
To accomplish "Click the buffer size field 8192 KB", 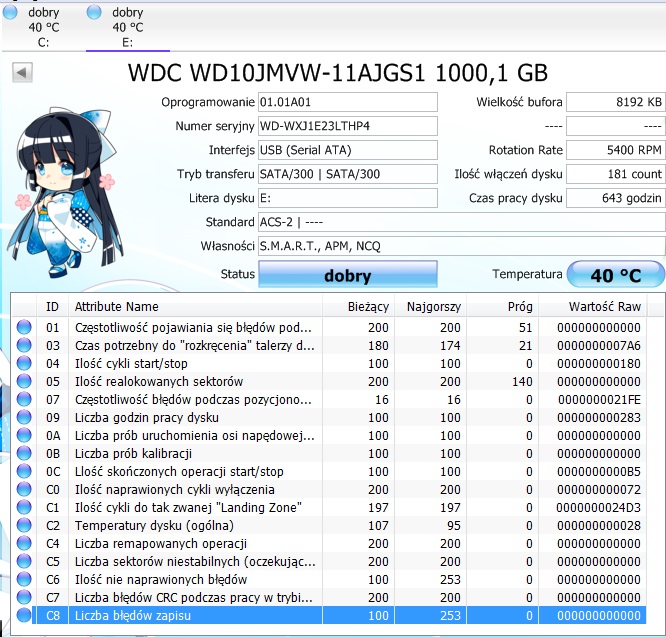I will tap(615, 102).
